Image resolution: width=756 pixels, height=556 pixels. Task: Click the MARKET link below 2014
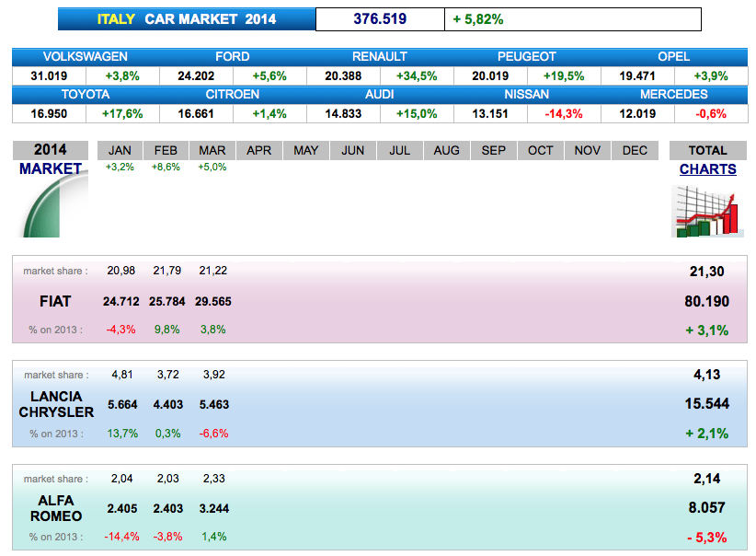tap(51, 169)
